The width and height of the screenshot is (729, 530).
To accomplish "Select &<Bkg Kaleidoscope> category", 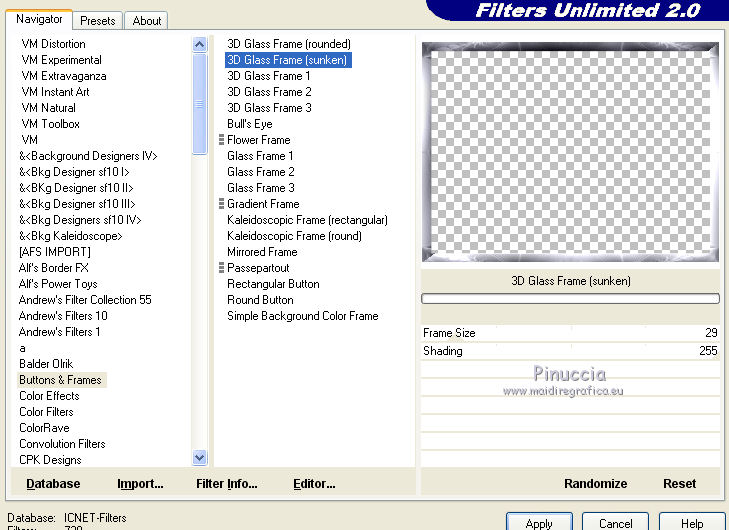I will point(71,236).
